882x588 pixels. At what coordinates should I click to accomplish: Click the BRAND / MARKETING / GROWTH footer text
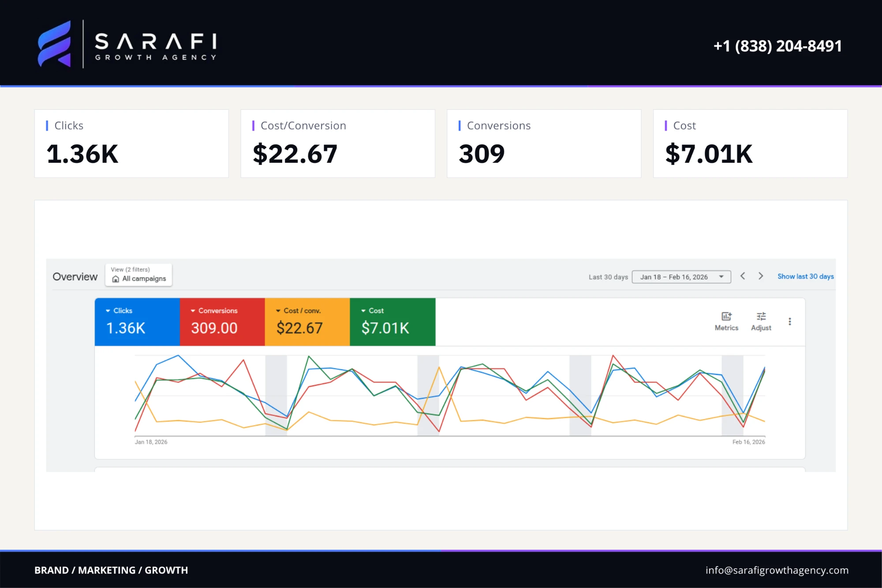pos(111,570)
